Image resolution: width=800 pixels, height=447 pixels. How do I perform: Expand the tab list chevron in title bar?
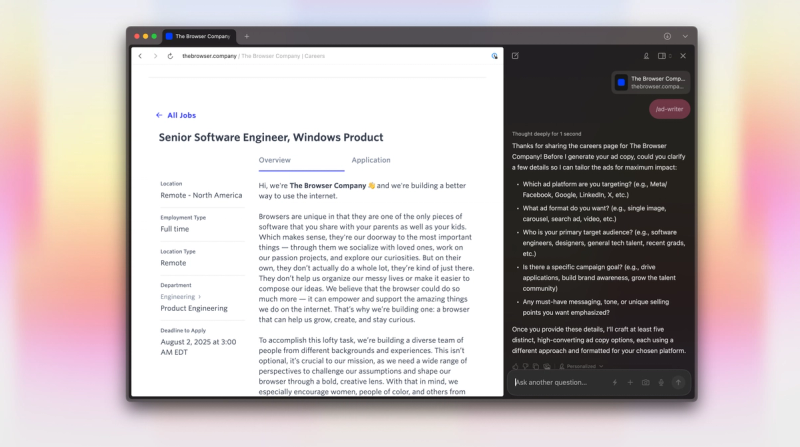(685, 36)
